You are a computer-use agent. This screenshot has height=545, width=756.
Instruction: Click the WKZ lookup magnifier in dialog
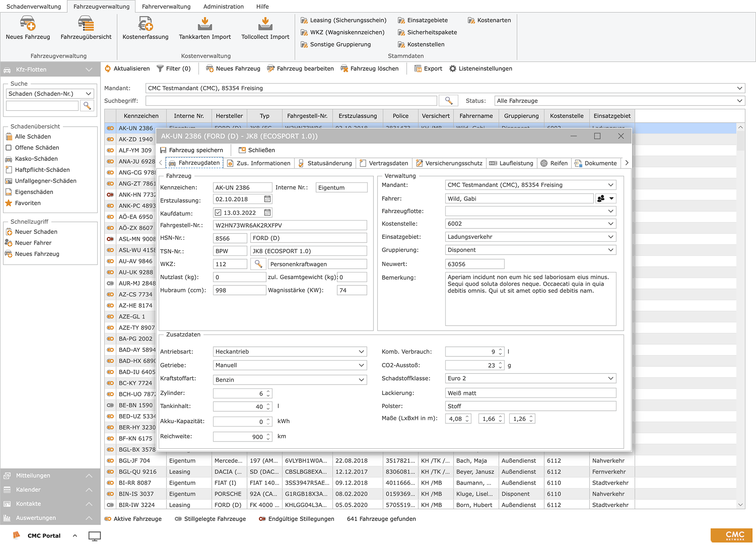258,264
